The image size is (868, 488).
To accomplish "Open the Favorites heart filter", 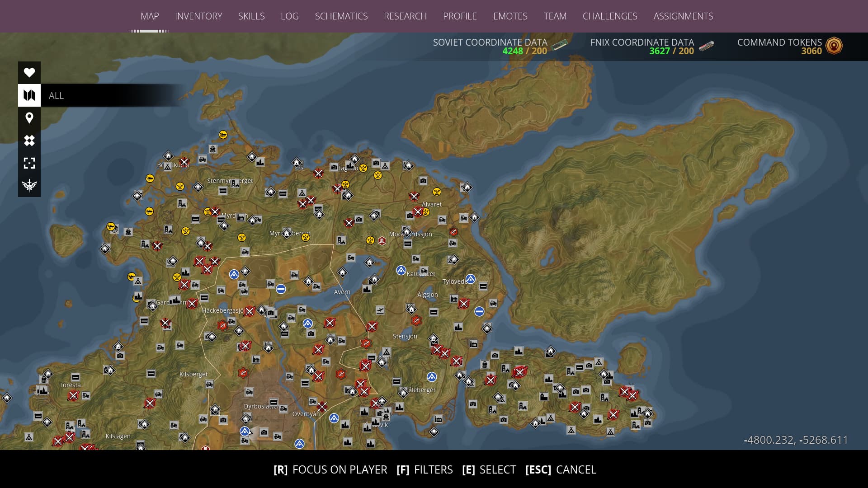I will [29, 72].
